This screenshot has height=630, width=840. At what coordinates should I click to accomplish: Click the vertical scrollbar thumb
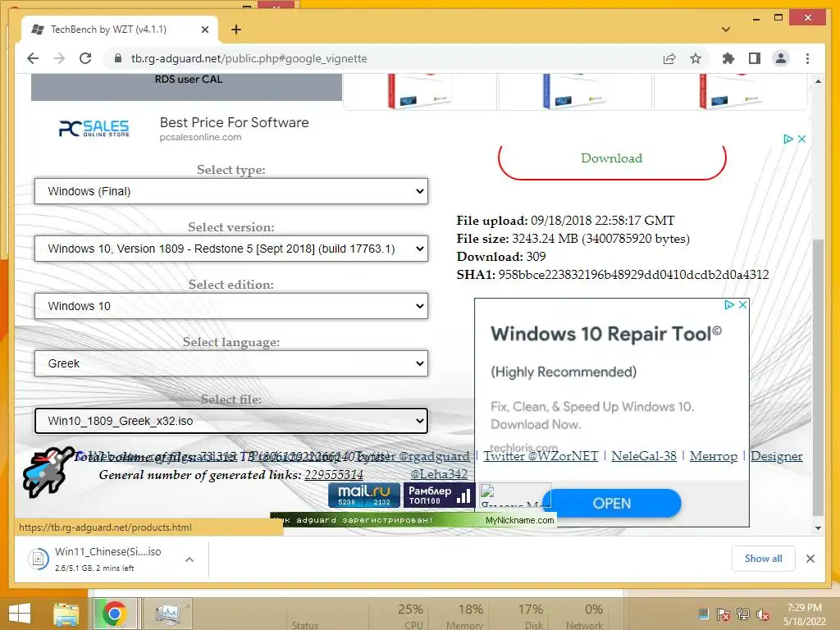[x=818, y=377]
